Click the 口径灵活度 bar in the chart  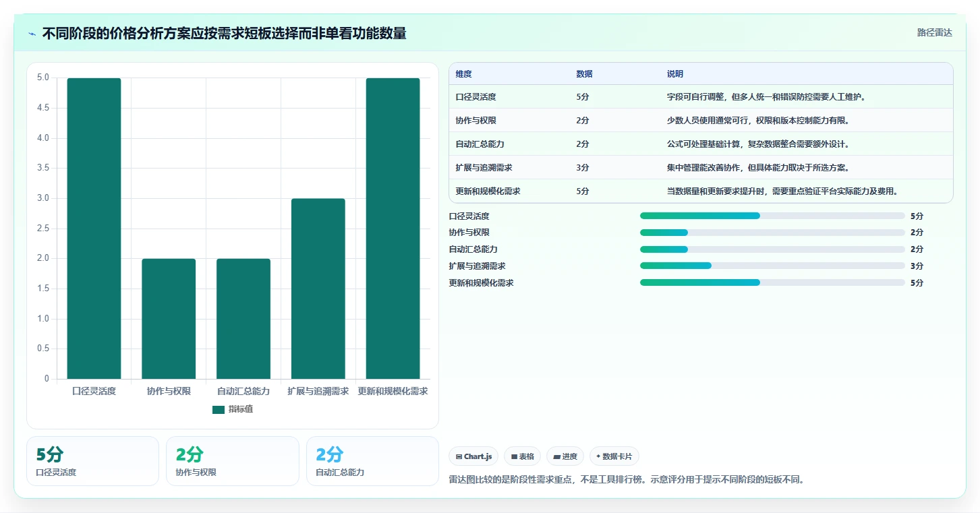point(94,229)
